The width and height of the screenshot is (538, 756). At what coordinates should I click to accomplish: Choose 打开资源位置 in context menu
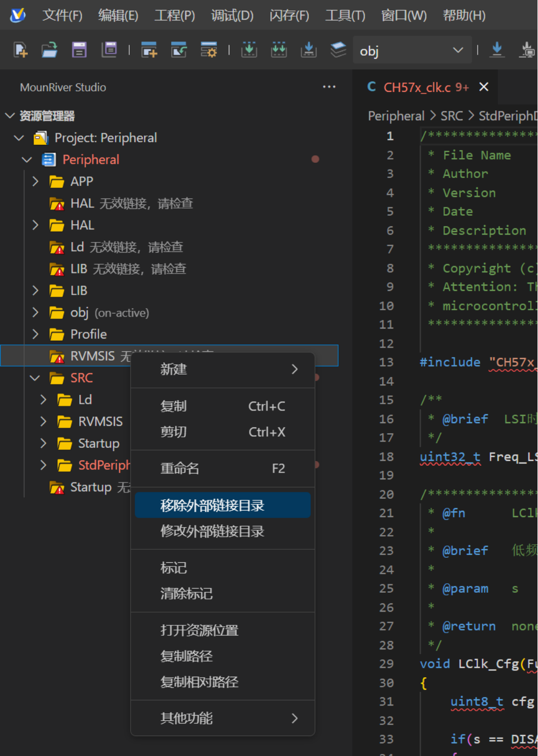click(223, 631)
